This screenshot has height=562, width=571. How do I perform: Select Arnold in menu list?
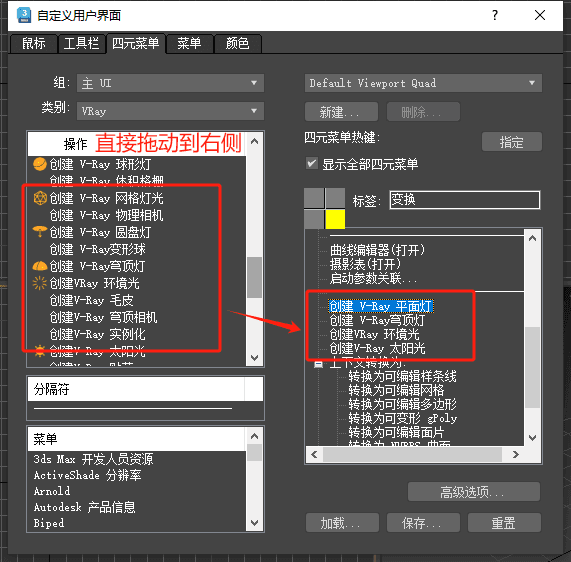click(52, 491)
